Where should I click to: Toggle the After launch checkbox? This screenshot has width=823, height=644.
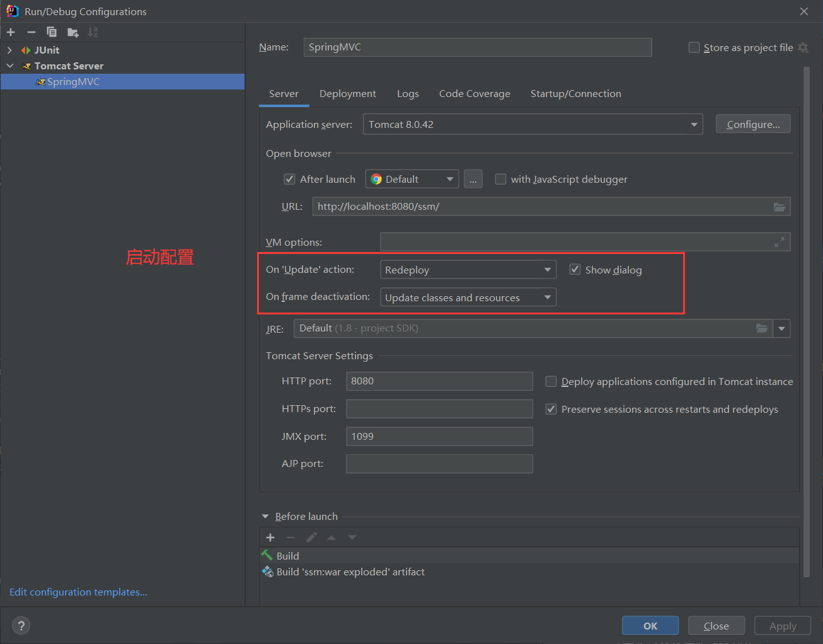290,179
